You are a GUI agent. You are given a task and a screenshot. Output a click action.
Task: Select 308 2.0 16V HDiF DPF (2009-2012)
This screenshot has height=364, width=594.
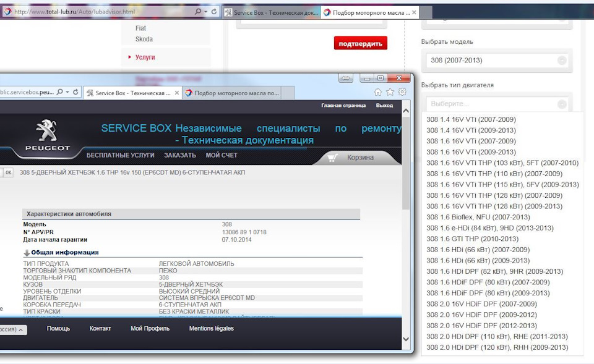coord(481,315)
